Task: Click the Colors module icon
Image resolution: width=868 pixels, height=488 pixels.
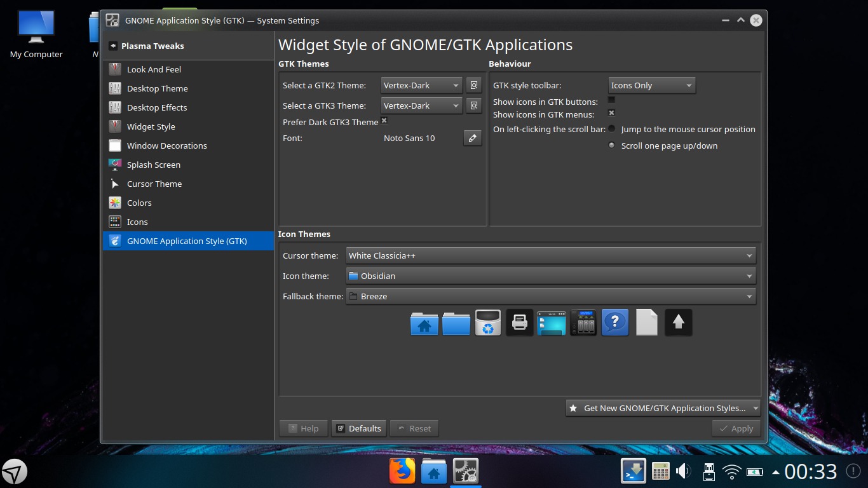Action: point(115,203)
